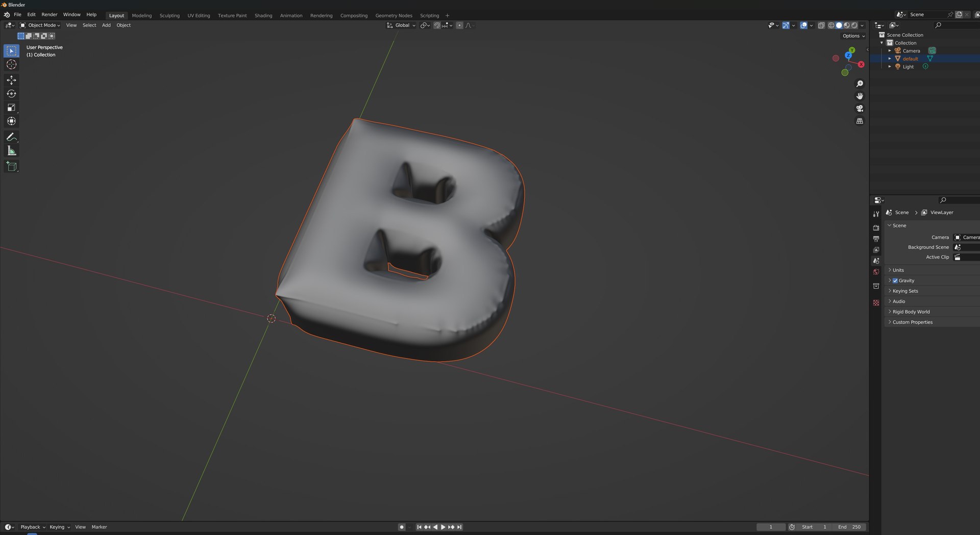Viewport: 980px width, 535px height.
Task: Open the Texture properties tab
Action: (x=876, y=303)
